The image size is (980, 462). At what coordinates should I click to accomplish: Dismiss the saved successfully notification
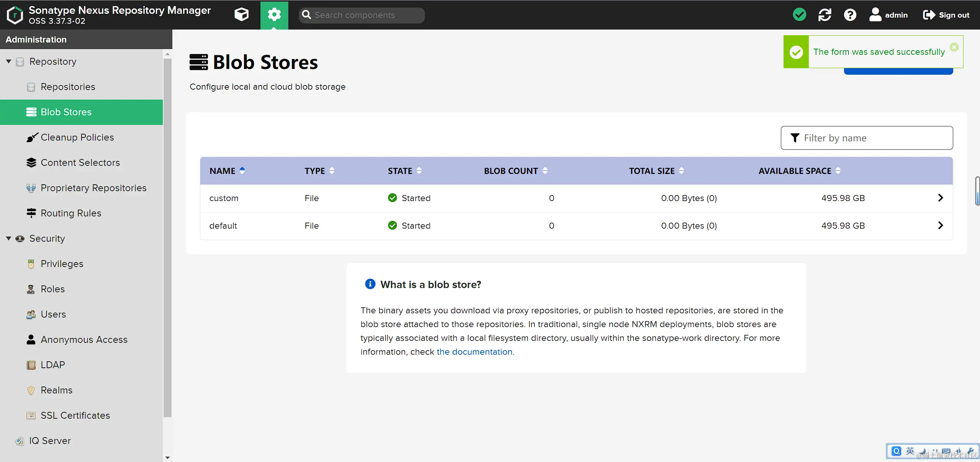(x=954, y=47)
